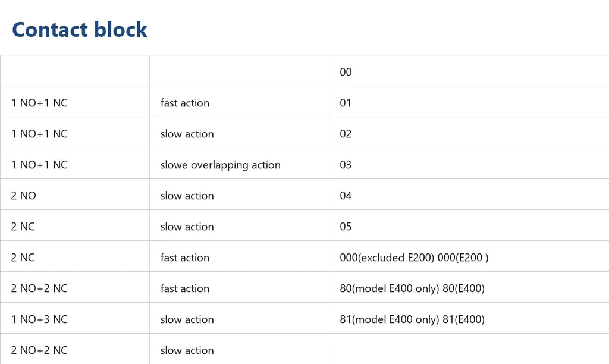Click 1 NO+1 NC in code 01 row

click(75, 102)
